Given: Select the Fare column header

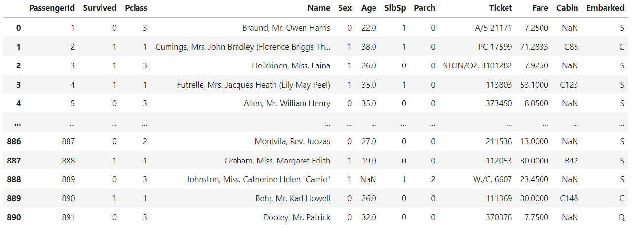Looking at the screenshot, I should pos(540,8).
